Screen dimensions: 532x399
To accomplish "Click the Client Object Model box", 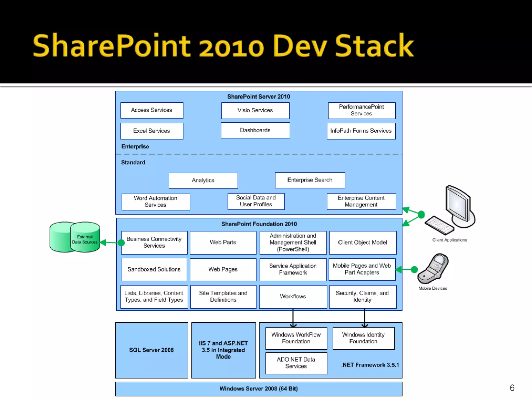I will click(362, 243).
